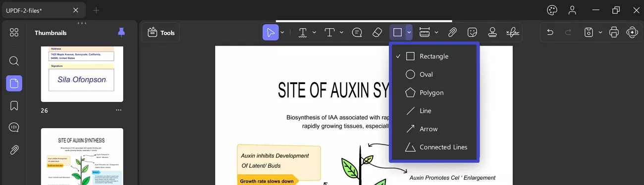This screenshot has height=185, width=644.
Task: Add a new tab
Action: [x=96, y=10]
